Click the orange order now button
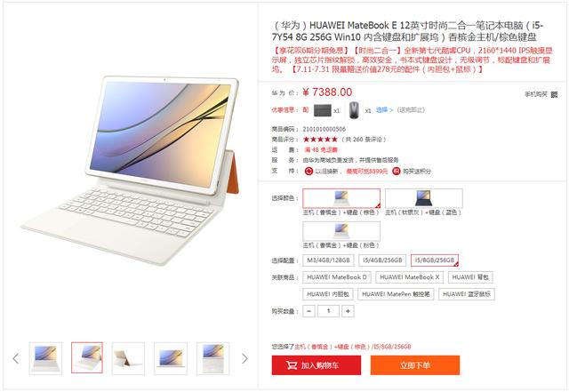This screenshot has width=569, height=392. coord(415,365)
